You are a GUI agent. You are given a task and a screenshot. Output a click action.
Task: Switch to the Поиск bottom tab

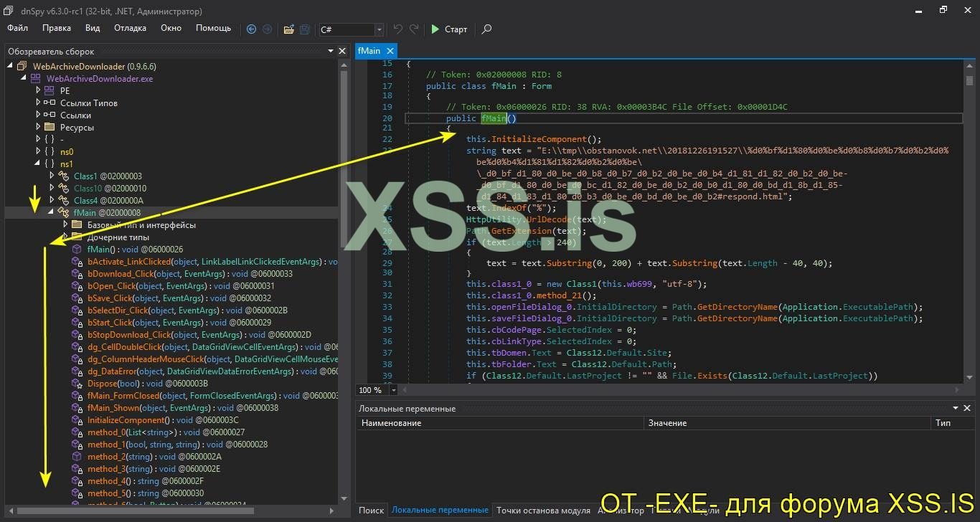[x=372, y=511]
